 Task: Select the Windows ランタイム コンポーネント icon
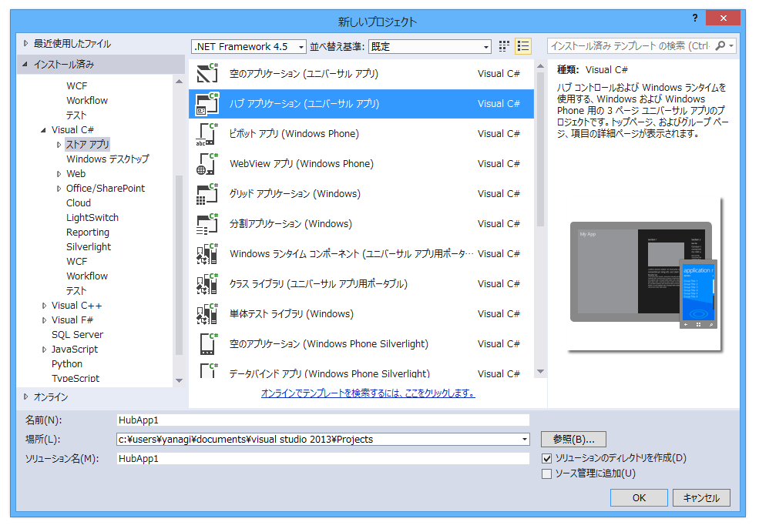click(x=208, y=253)
